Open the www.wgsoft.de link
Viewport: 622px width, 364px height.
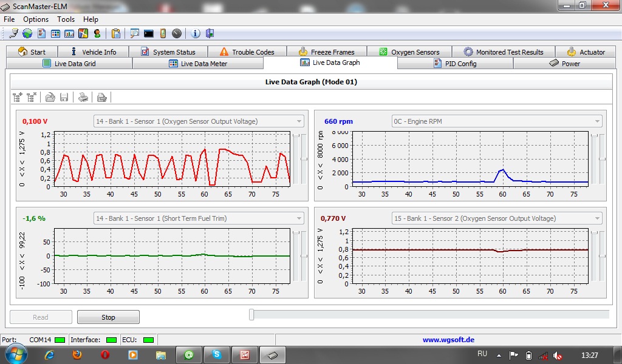[448, 340]
